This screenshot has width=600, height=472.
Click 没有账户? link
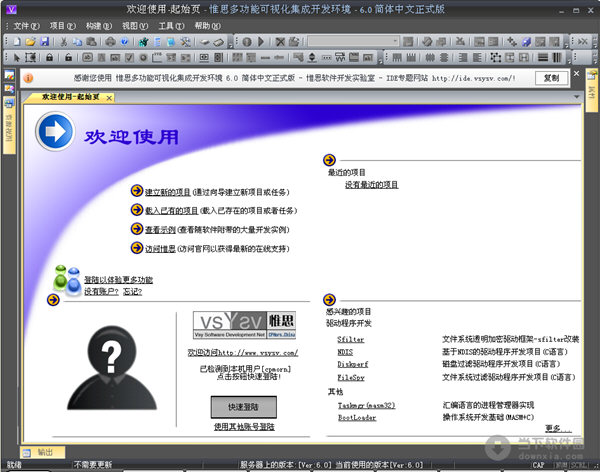101,292
